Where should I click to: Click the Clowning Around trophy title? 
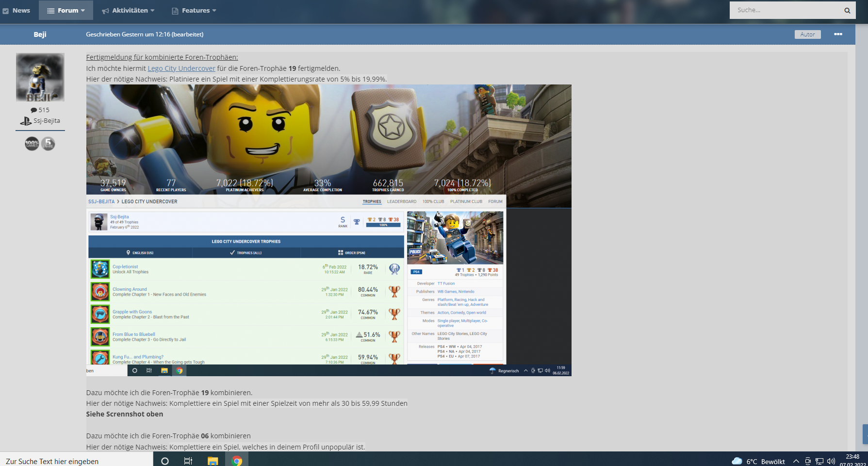point(130,289)
